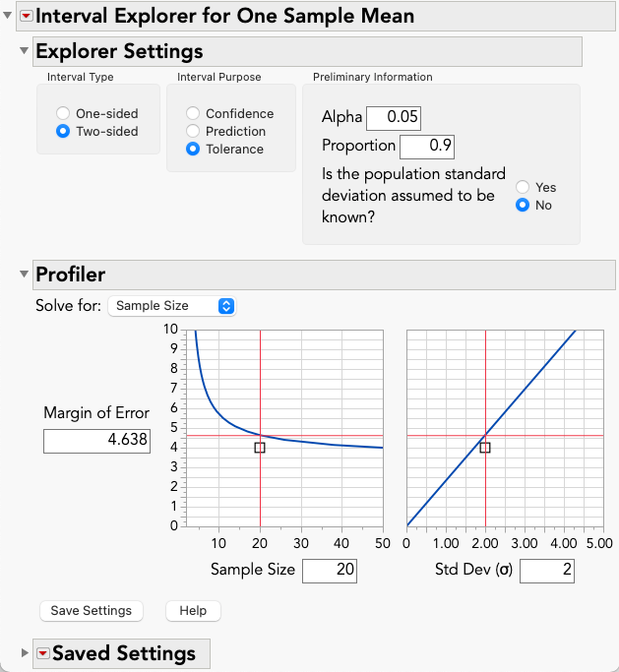Click the Margin of Error value box

[96, 441]
